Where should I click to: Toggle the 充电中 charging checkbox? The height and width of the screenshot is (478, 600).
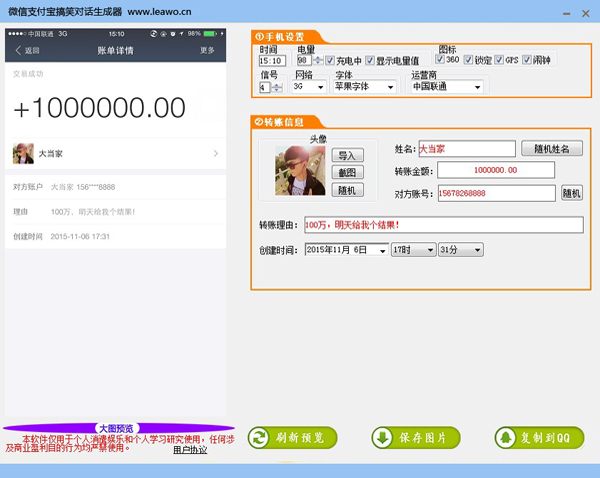coord(330,60)
